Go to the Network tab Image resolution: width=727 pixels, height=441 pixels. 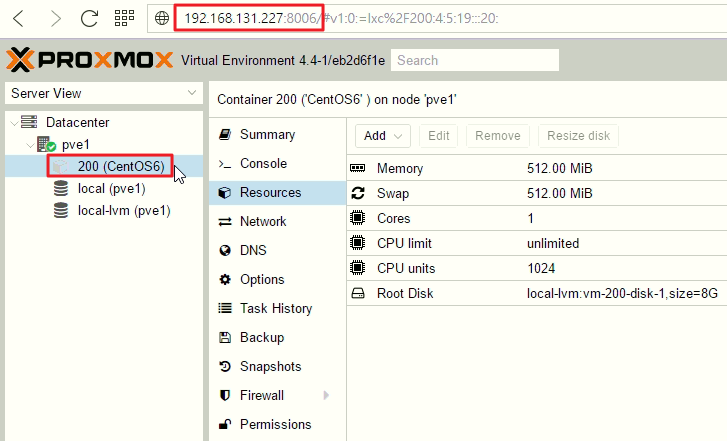pos(277,222)
